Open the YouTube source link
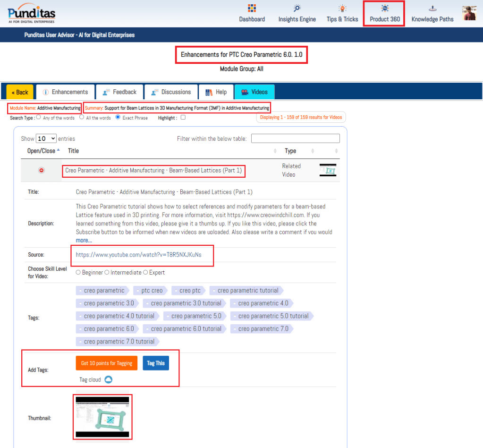This screenshot has height=448, width=483. point(138,255)
